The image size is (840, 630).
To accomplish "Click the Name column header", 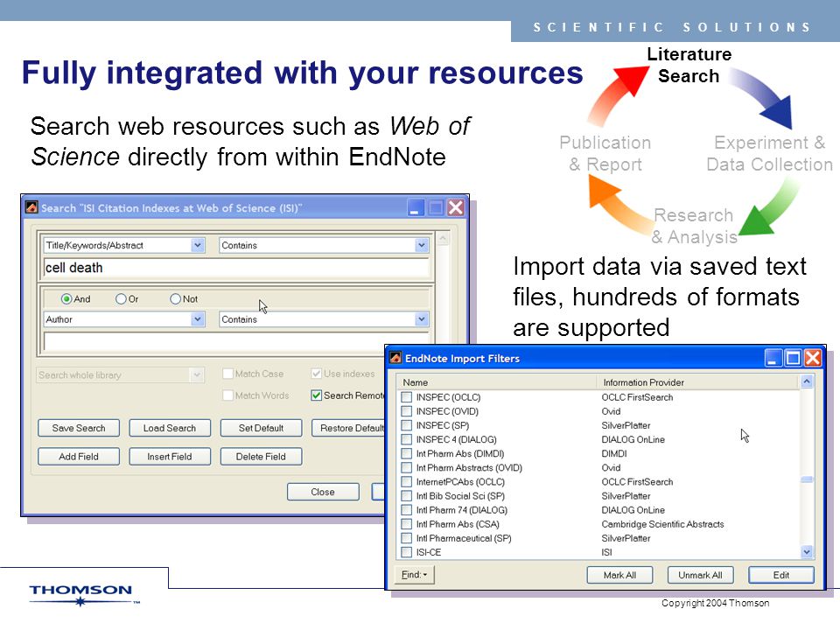I will point(497,382).
